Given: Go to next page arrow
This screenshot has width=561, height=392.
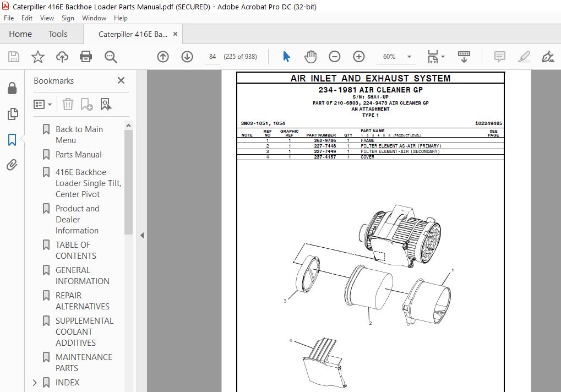Looking at the screenshot, I should click(187, 57).
